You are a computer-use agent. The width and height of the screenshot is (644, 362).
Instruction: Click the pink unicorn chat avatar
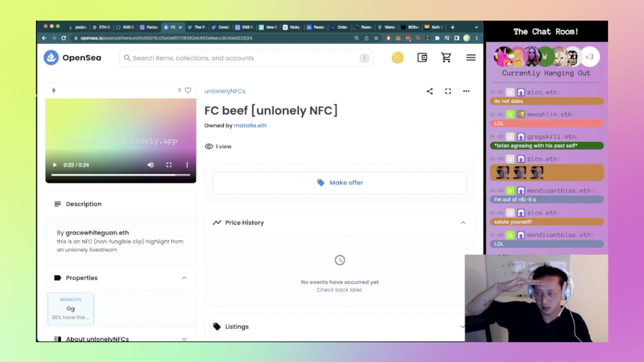pos(503,57)
